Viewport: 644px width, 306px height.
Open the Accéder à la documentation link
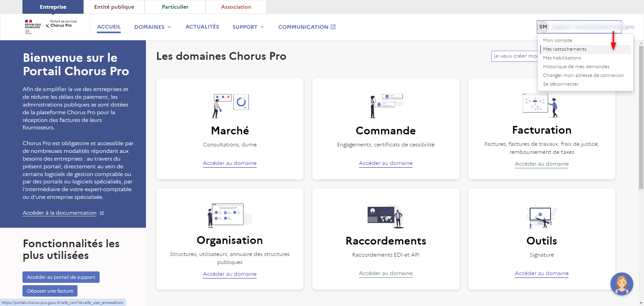tap(59, 213)
